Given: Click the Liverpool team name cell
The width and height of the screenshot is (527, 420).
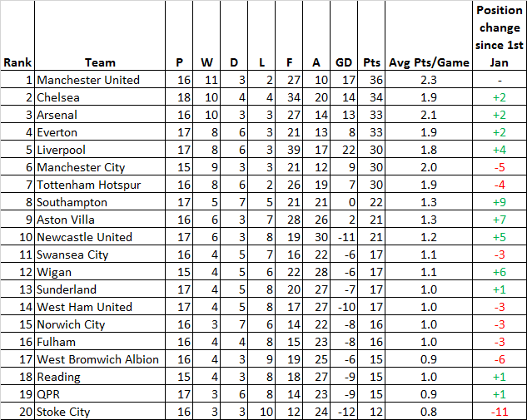Looking at the screenshot, I should (100, 150).
